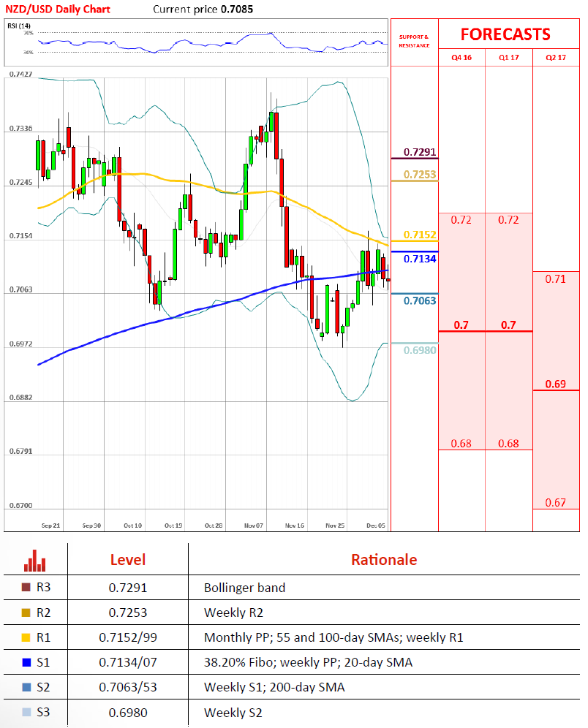Click the Nov 07 date axis label
588x728 pixels.
254,526
